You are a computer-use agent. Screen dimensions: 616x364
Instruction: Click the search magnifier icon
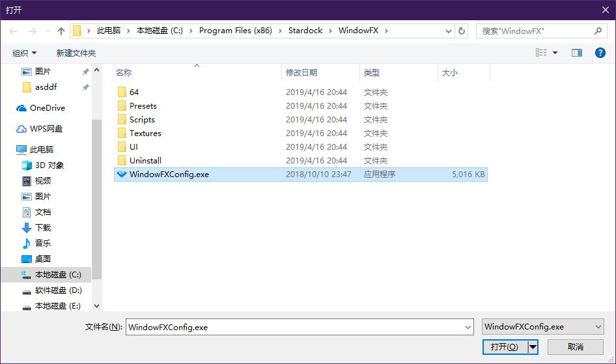pyautogui.click(x=598, y=31)
